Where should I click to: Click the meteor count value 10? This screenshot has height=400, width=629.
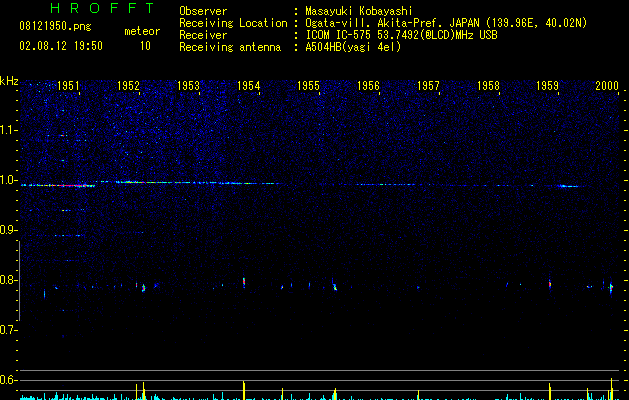[145, 46]
